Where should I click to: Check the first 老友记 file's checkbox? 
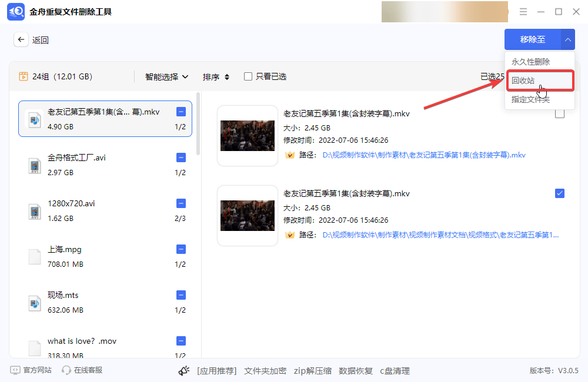tap(560, 113)
